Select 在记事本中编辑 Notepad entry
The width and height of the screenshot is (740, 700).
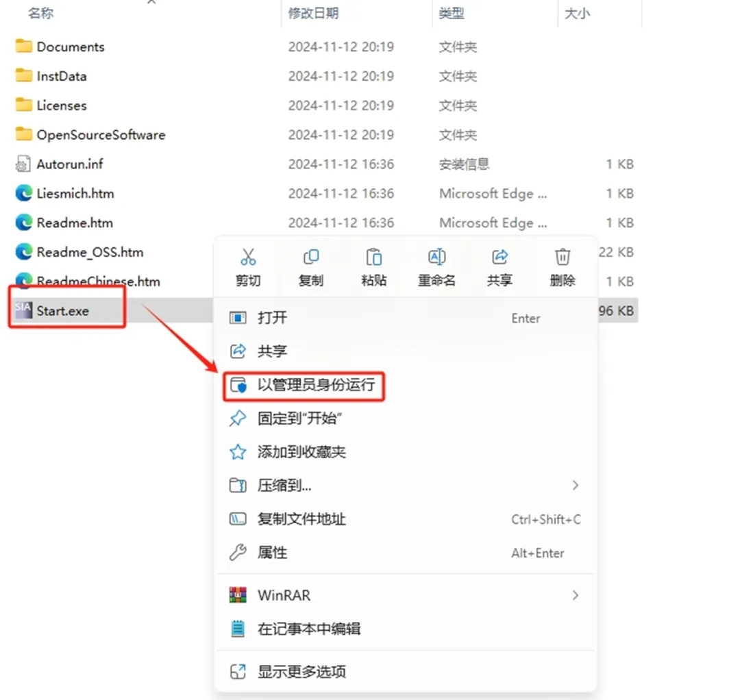406,629
